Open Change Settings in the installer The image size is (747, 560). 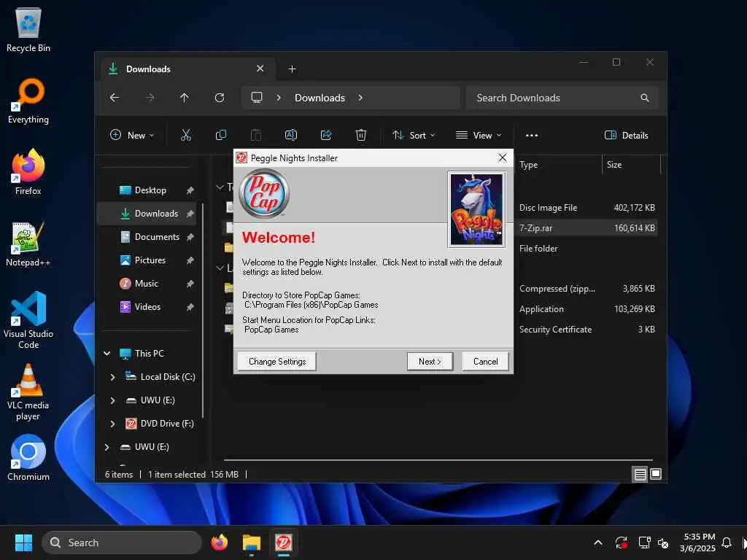[276, 362]
